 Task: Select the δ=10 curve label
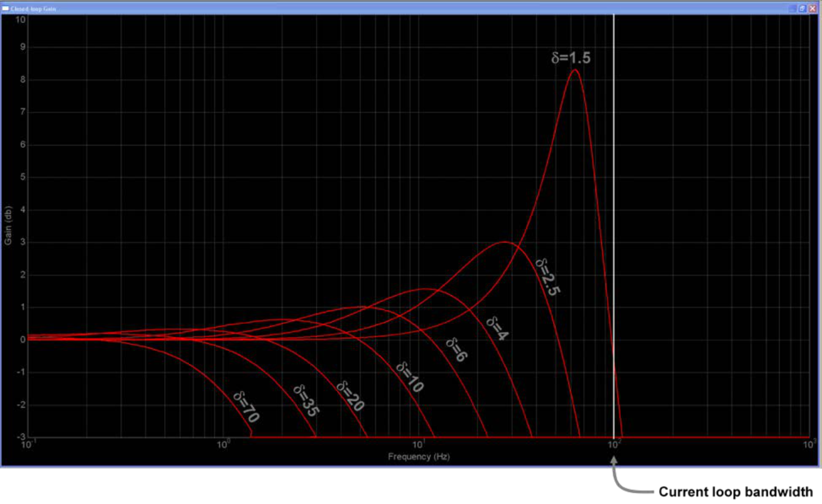click(x=409, y=377)
